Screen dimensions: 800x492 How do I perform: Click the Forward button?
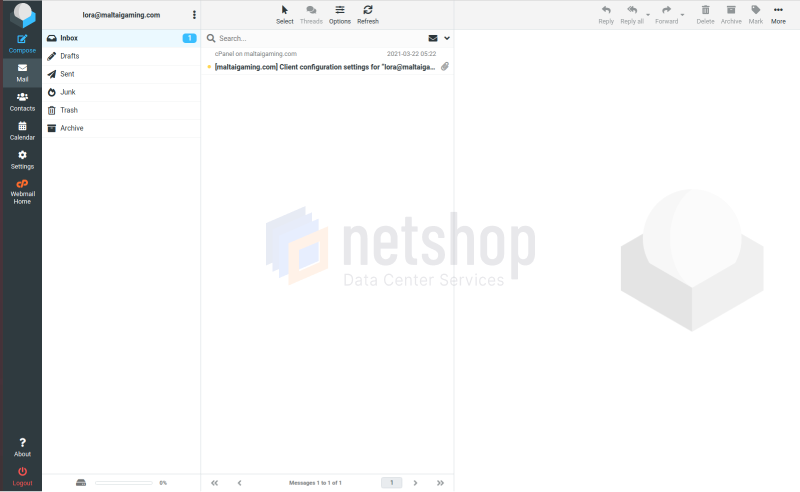coord(666,15)
